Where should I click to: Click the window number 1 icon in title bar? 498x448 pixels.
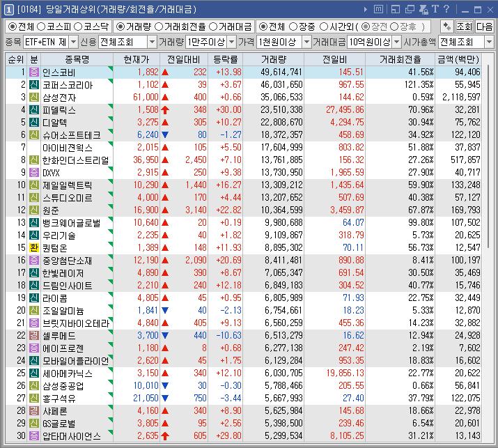point(9,10)
